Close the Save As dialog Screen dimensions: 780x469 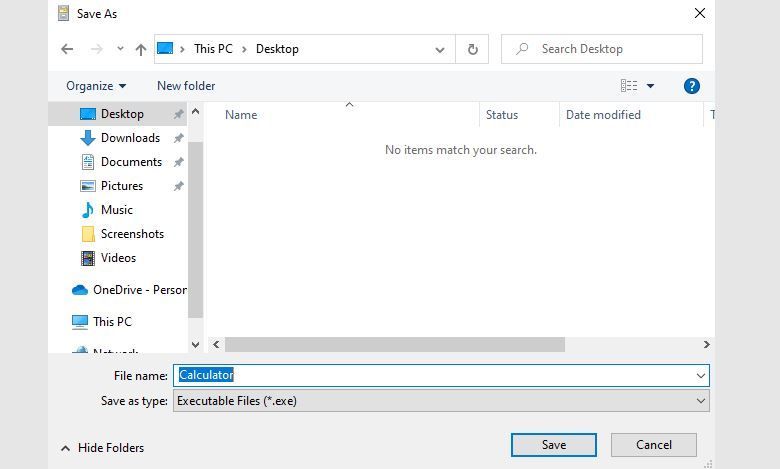point(699,13)
